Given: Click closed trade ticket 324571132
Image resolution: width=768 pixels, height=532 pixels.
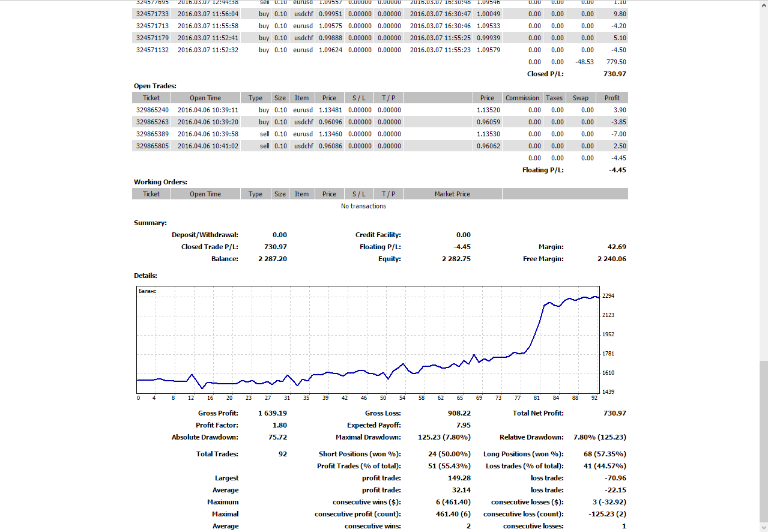Looking at the screenshot, I should (x=153, y=50).
